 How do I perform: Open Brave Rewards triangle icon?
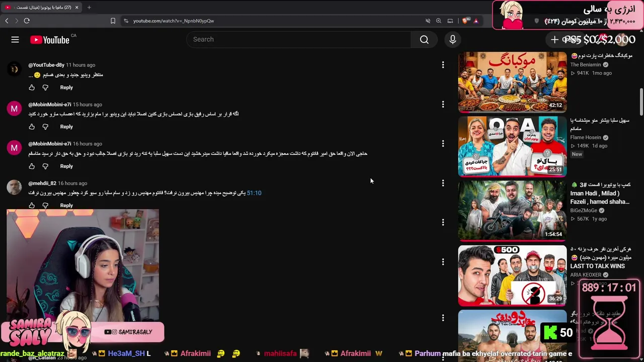pos(475,21)
